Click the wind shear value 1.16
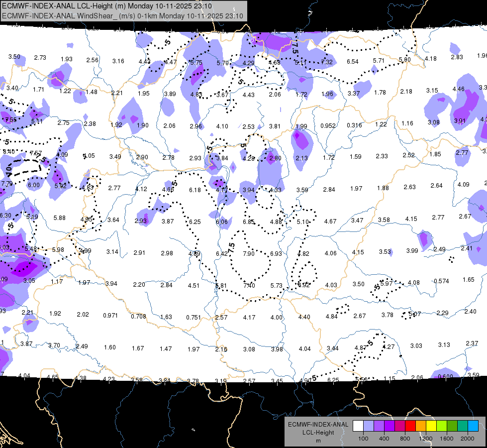This screenshot has height=448, width=487. coord(407,123)
